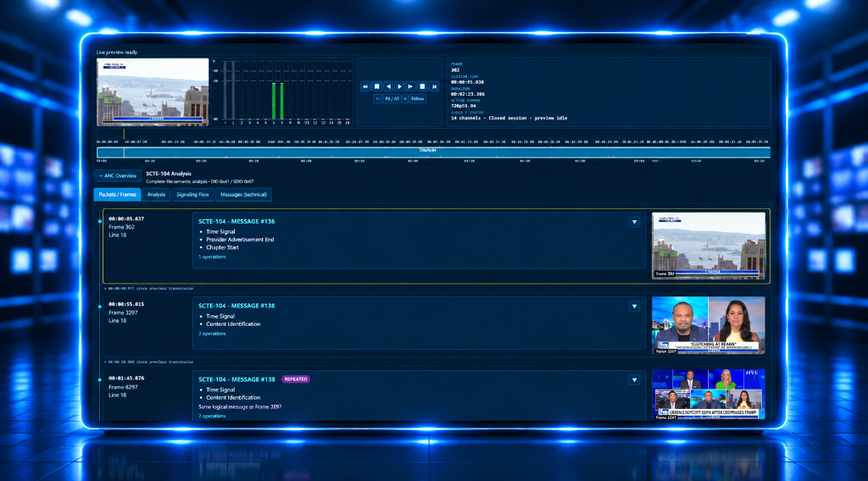Click the yellow playhead marker on timeline
This screenshot has height=481, width=868.
click(x=124, y=135)
